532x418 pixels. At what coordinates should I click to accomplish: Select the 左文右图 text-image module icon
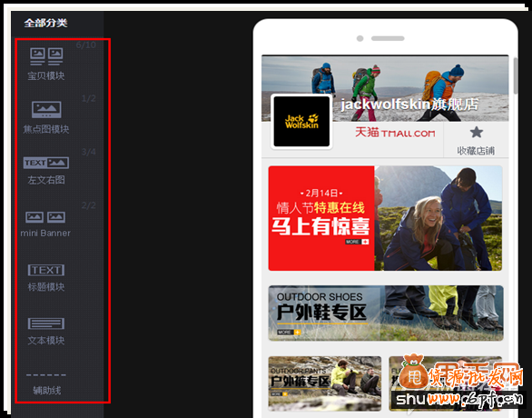click(x=46, y=163)
